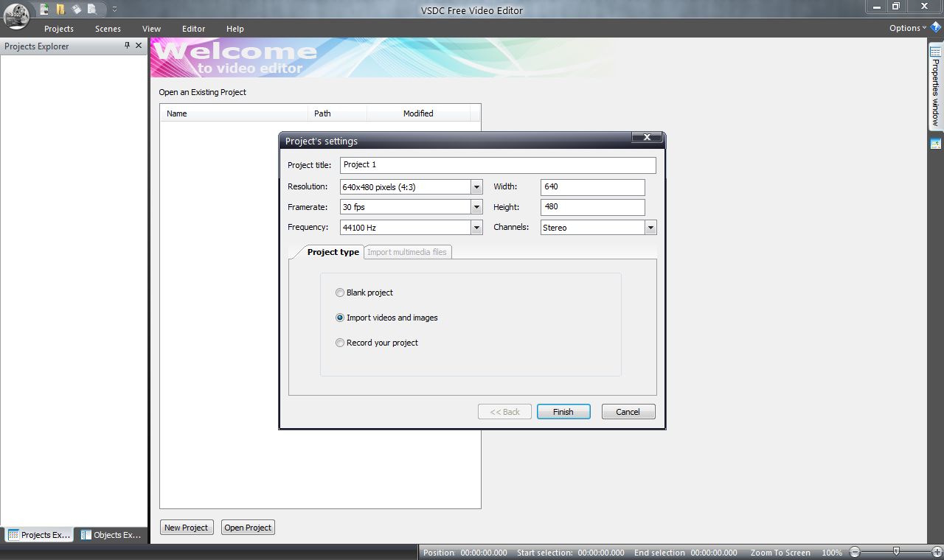Close the Projects Explorer panel
944x560 pixels.
click(139, 46)
